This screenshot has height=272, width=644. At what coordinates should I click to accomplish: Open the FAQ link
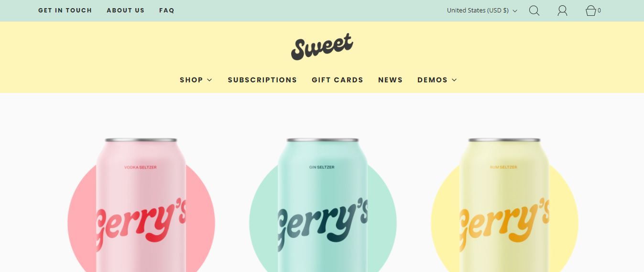pos(167,11)
